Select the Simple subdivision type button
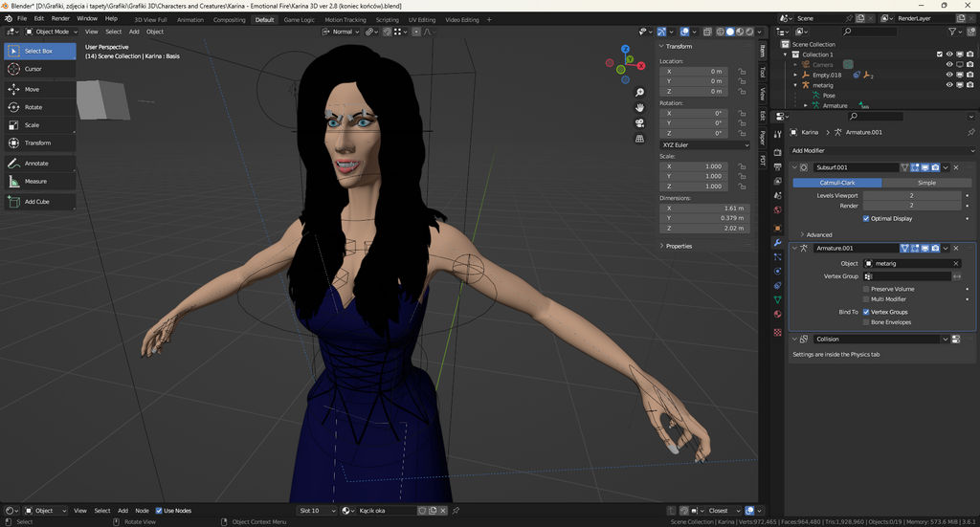The height and width of the screenshot is (527, 980). coord(926,182)
